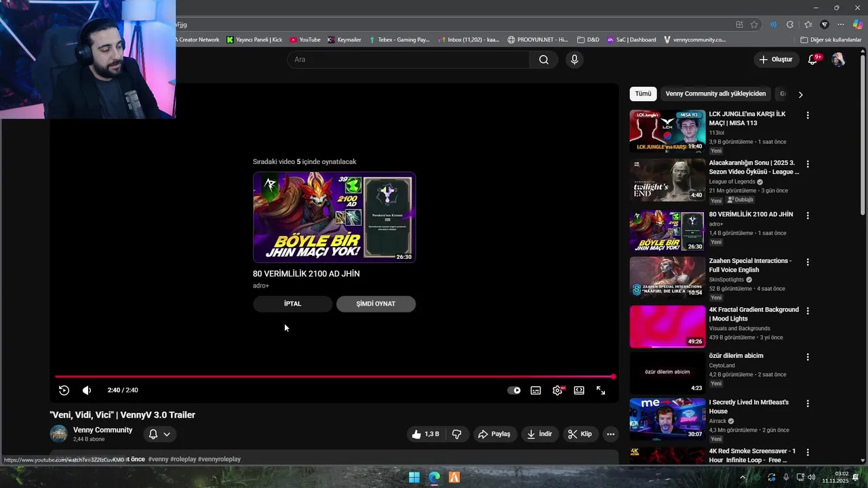Click the video progress bar
This screenshot has height=488, width=868.
coord(334,376)
